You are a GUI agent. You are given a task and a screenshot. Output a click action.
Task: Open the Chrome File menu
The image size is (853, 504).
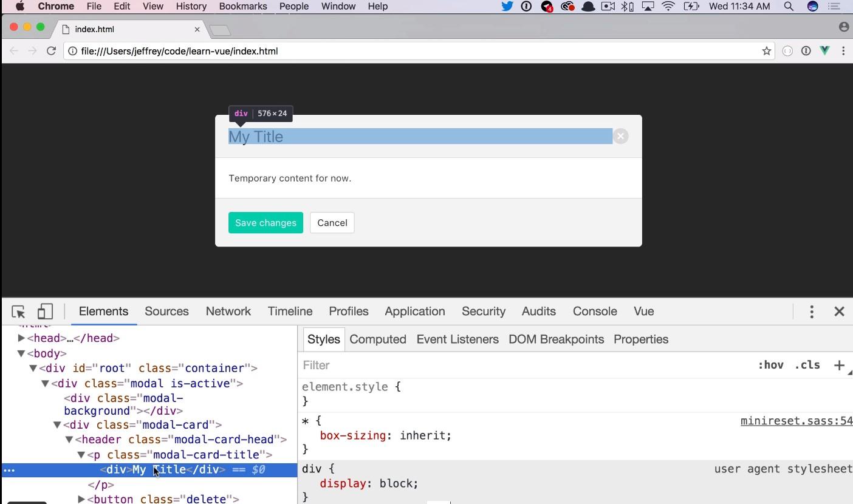[x=94, y=6]
